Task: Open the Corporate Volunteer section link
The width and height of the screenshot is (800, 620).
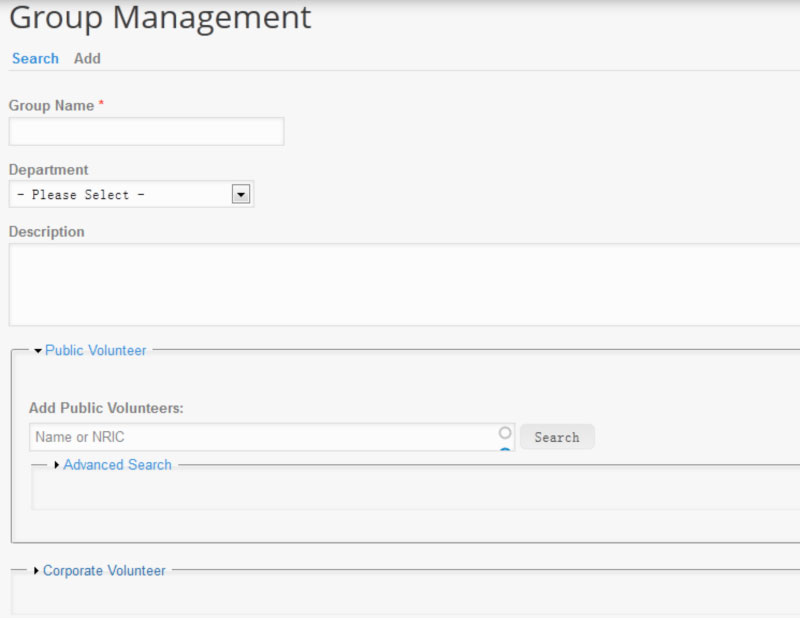Action: (x=104, y=571)
